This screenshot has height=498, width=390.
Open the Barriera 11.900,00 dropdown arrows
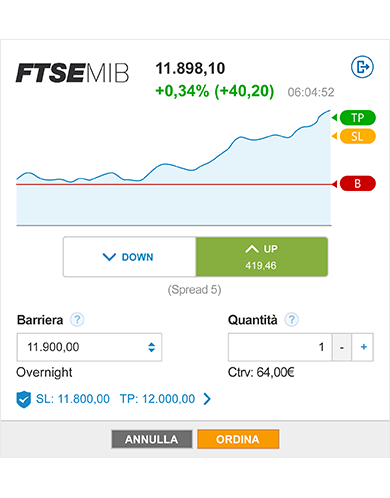pyautogui.click(x=151, y=347)
